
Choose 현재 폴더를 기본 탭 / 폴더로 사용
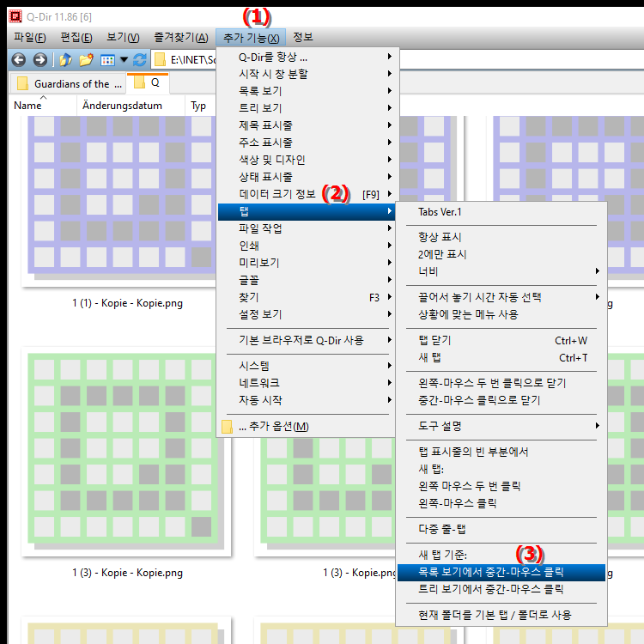(x=501, y=616)
